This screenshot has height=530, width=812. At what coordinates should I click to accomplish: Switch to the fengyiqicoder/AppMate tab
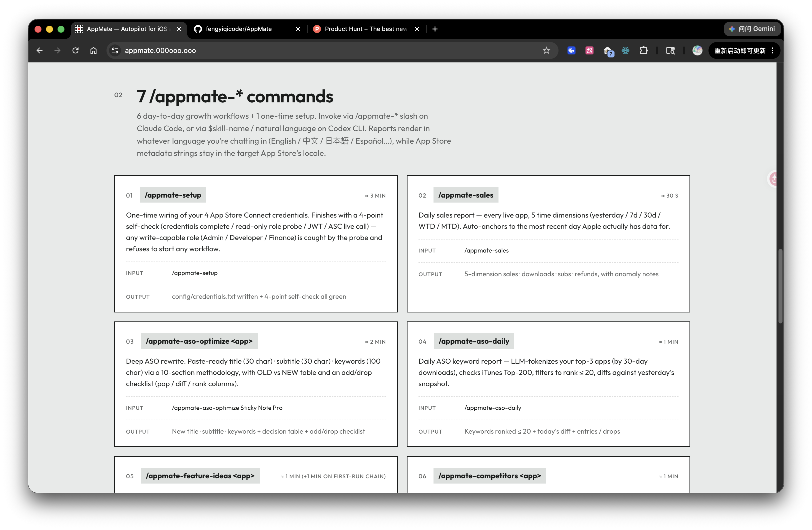click(x=247, y=29)
